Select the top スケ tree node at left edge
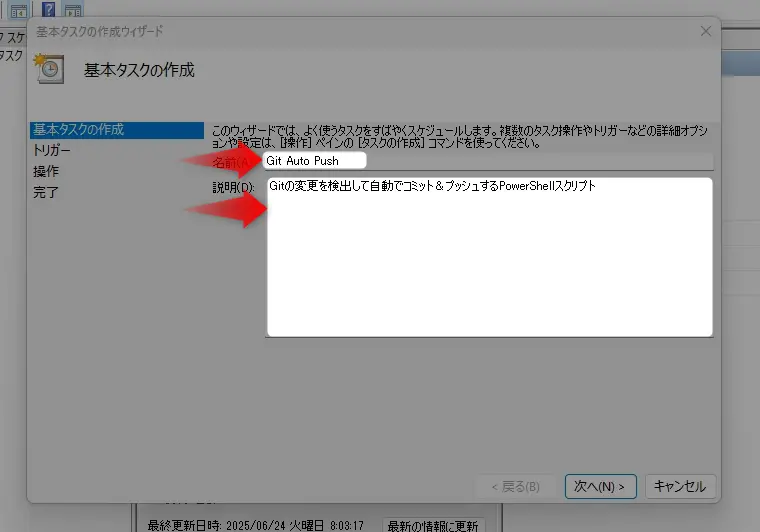Image resolution: width=760 pixels, height=532 pixels. (11, 39)
